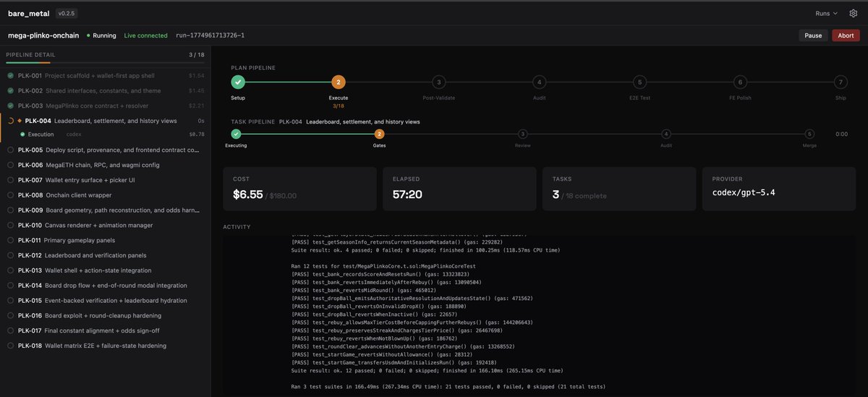Click the task pipeline Merge step
Screen dimensions: 868x397
[809, 134]
